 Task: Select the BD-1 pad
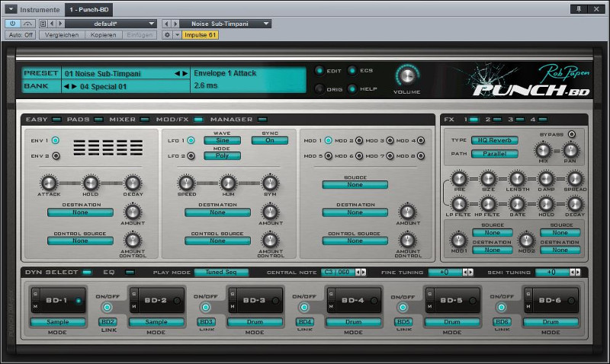tap(58, 300)
